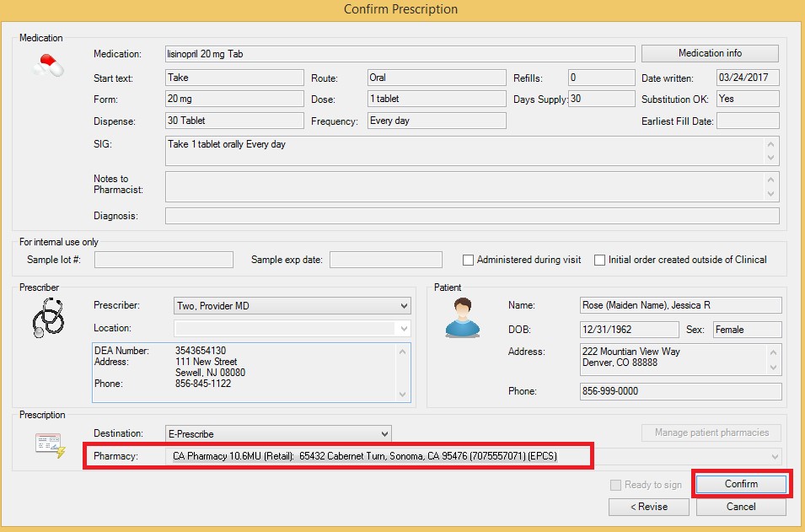Click the patient avatar icon
This screenshot has width=805, height=532.
(461, 318)
